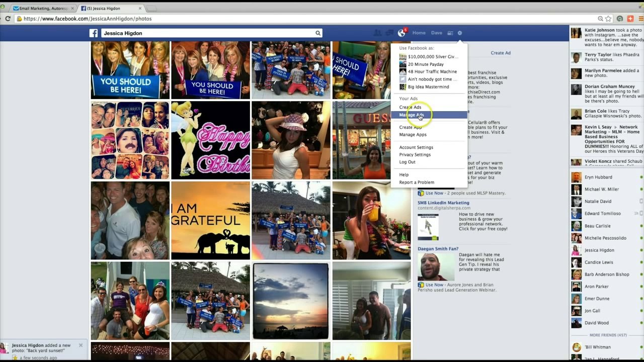Close the Email Marketing browser tab

[x=72, y=9]
